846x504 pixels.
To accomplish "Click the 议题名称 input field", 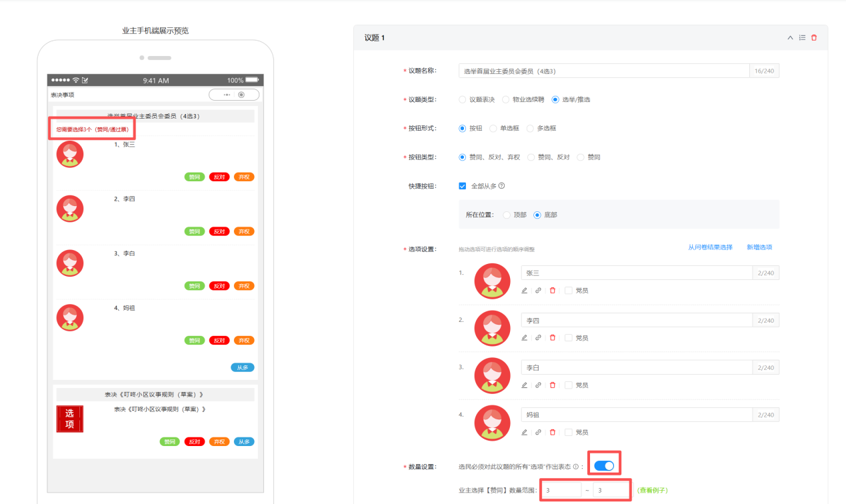I will [603, 71].
